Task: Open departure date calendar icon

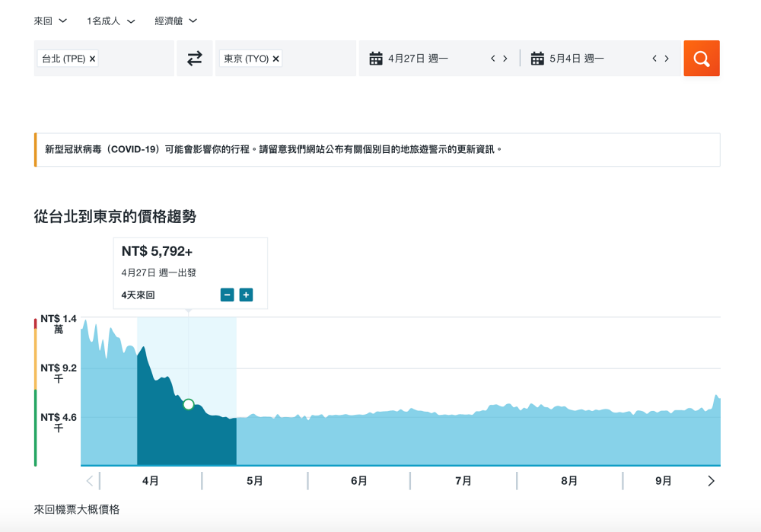Action: [376, 59]
